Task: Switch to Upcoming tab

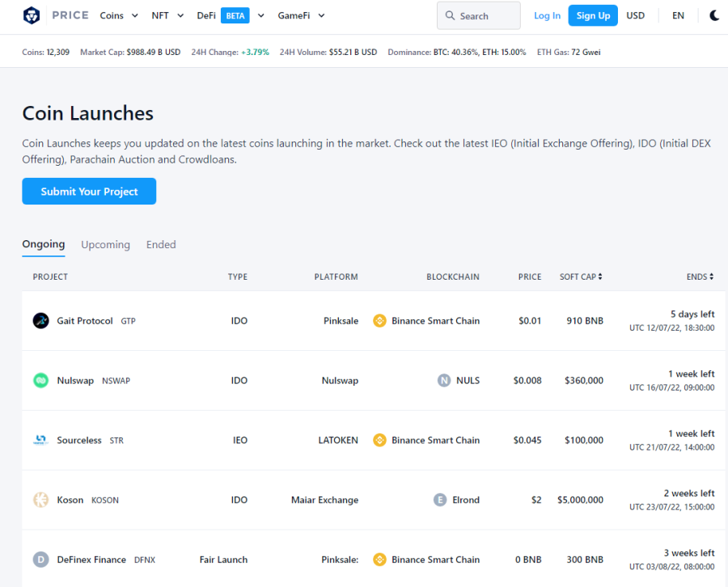Action: coord(105,244)
